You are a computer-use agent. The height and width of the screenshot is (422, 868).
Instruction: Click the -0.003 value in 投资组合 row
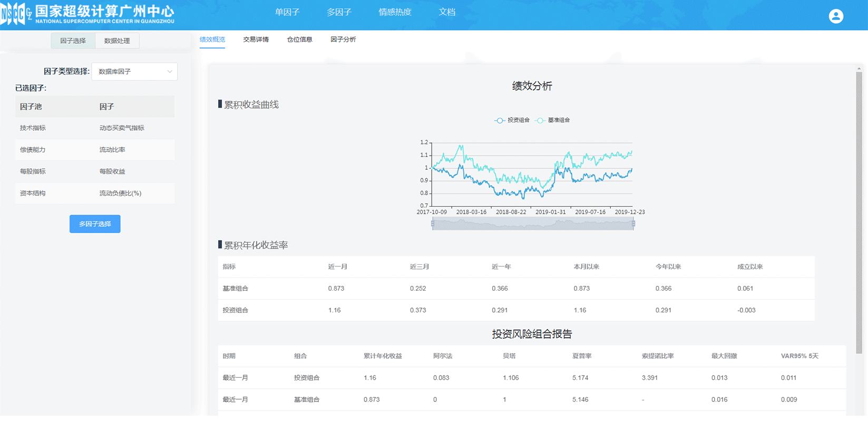point(746,310)
